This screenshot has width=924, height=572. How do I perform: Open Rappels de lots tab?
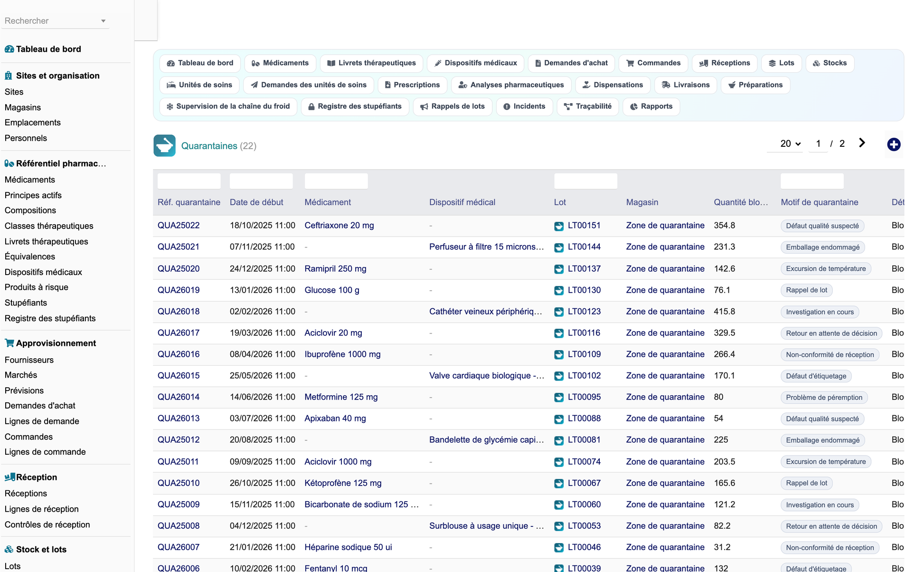[x=453, y=106]
